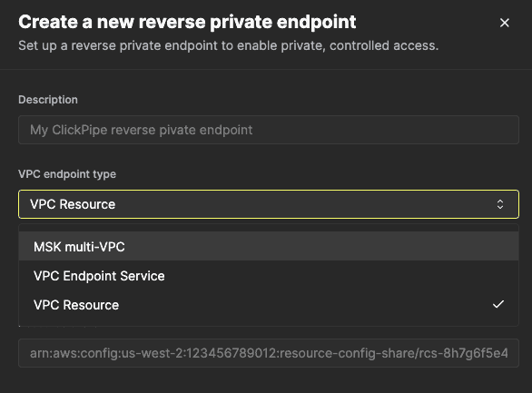
Task: Click the arn:aws:config placeholder text
Action: [269, 353]
